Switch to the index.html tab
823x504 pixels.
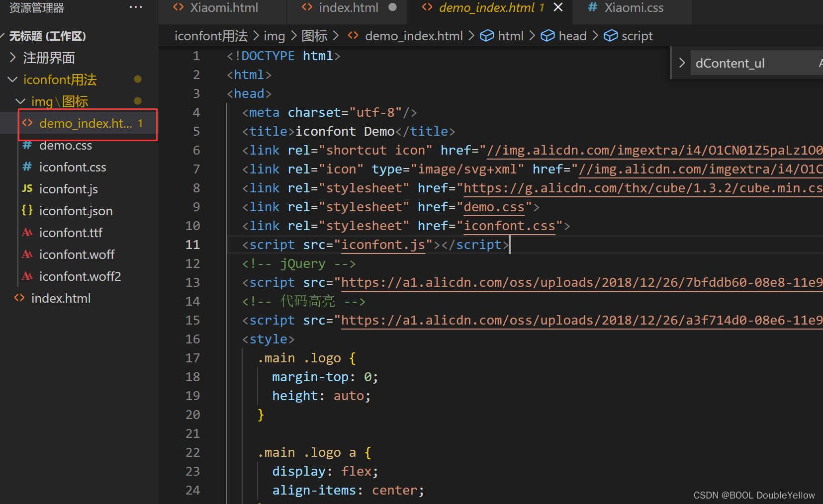348,7
